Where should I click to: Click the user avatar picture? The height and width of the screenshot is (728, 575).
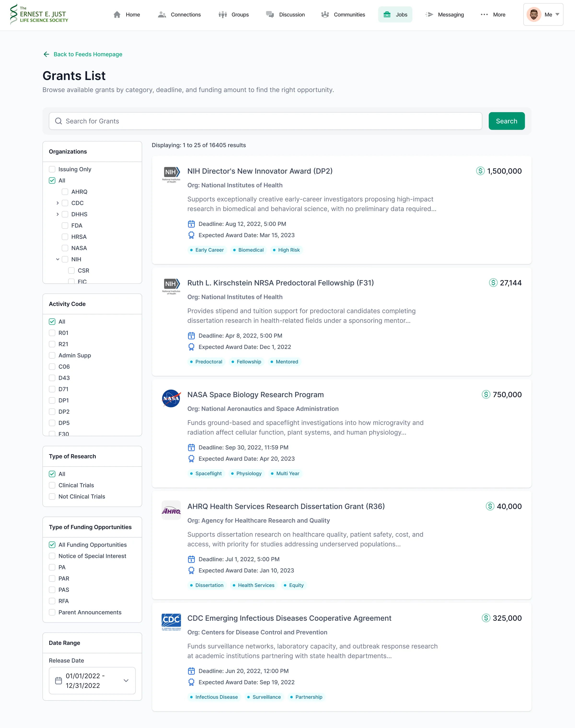click(534, 14)
